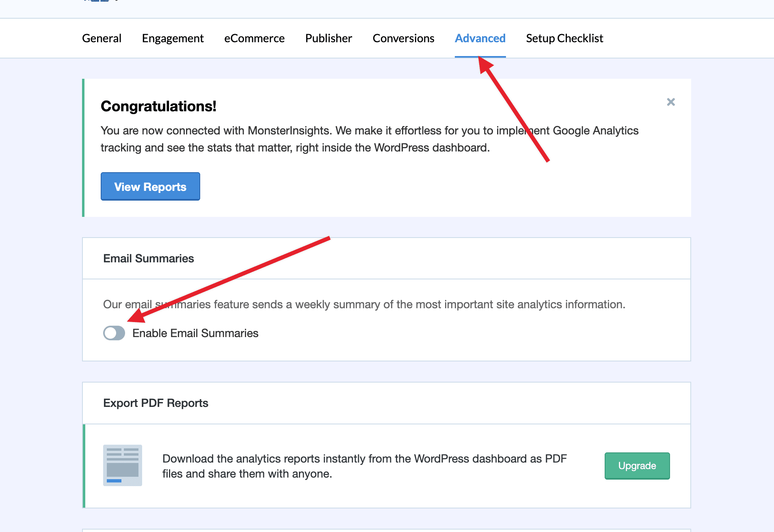Go to the Publisher tab
774x532 pixels.
click(329, 38)
